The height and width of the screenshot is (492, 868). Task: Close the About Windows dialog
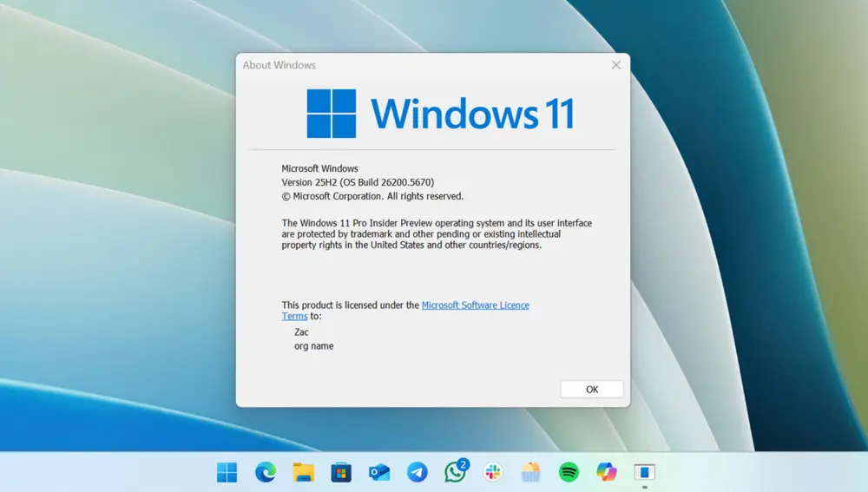pos(616,65)
